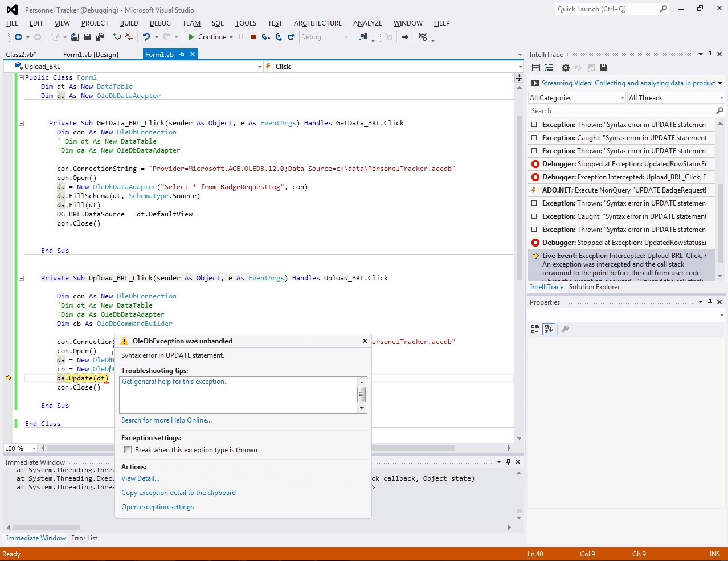Toggle auto-hide pin on Properties panel

point(710,302)
